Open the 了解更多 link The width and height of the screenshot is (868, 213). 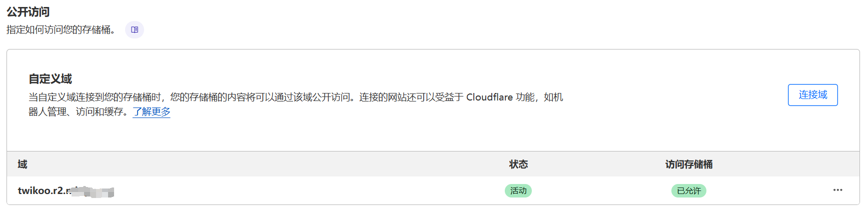coord(152,111)
